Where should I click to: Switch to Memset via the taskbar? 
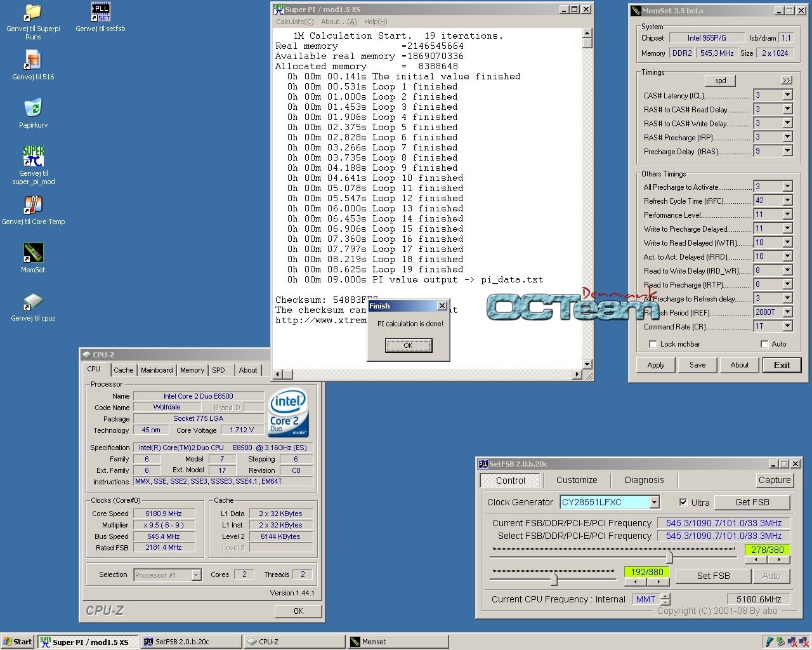tap(398, 642)
